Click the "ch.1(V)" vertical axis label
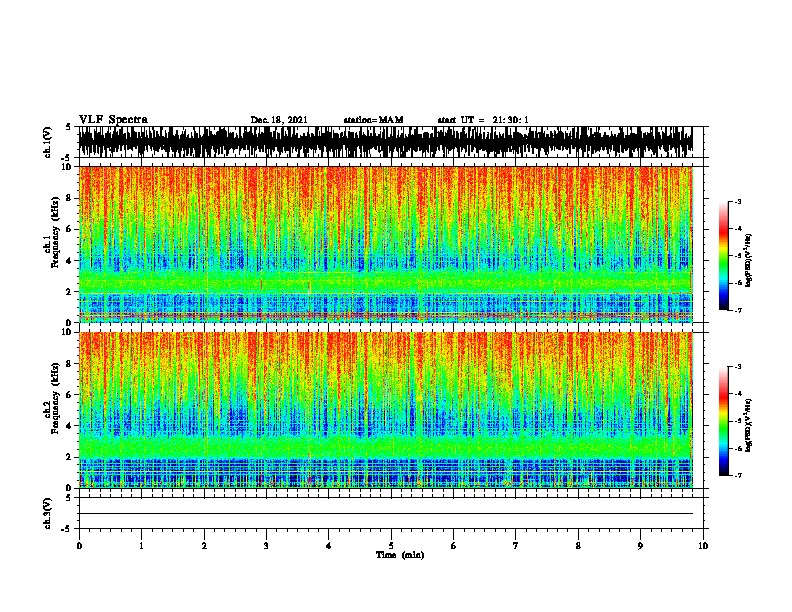 tap(48, 142)
